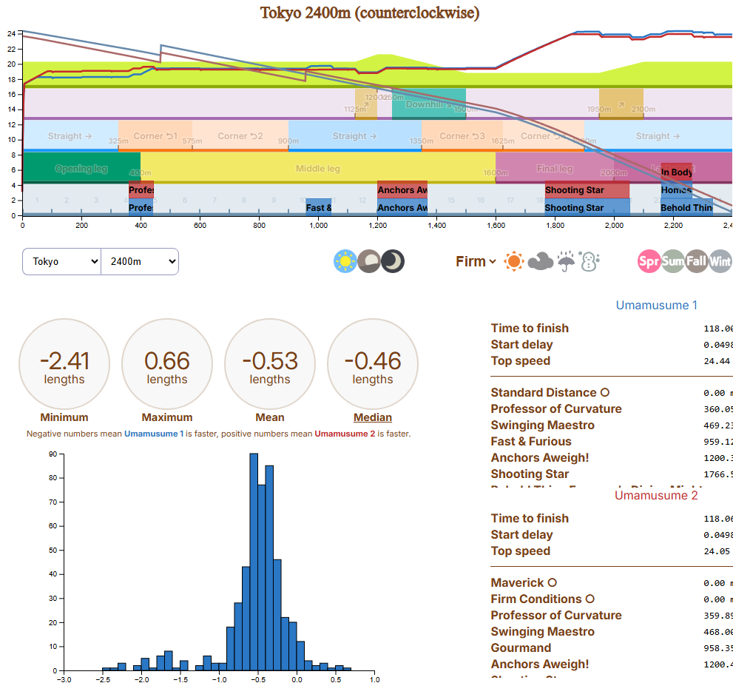
Task: Click the Final leg phase bar
Action: 555,168
